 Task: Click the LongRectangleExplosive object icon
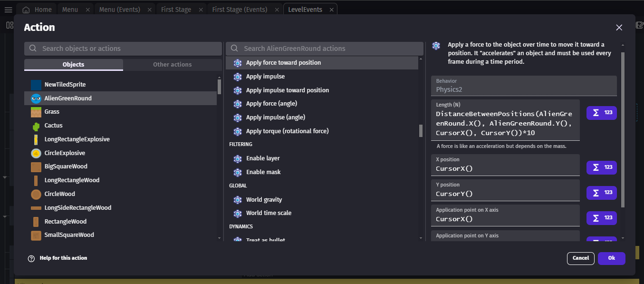point(36,139)
